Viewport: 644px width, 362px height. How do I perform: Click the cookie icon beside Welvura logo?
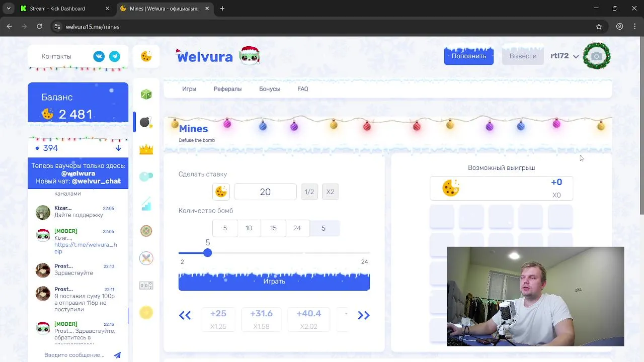click(146, 56)
